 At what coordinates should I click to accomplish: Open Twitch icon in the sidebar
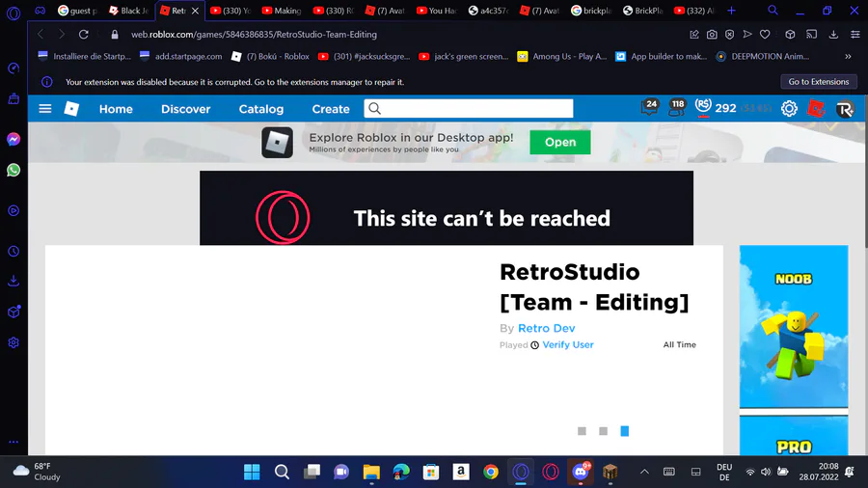pos(14,99)
